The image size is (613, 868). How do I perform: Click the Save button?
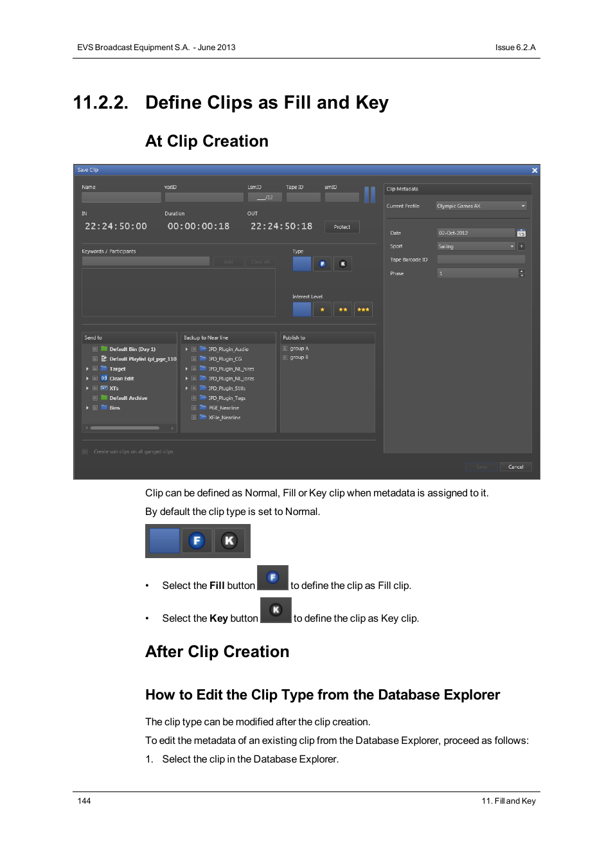(x=481, y=467)
